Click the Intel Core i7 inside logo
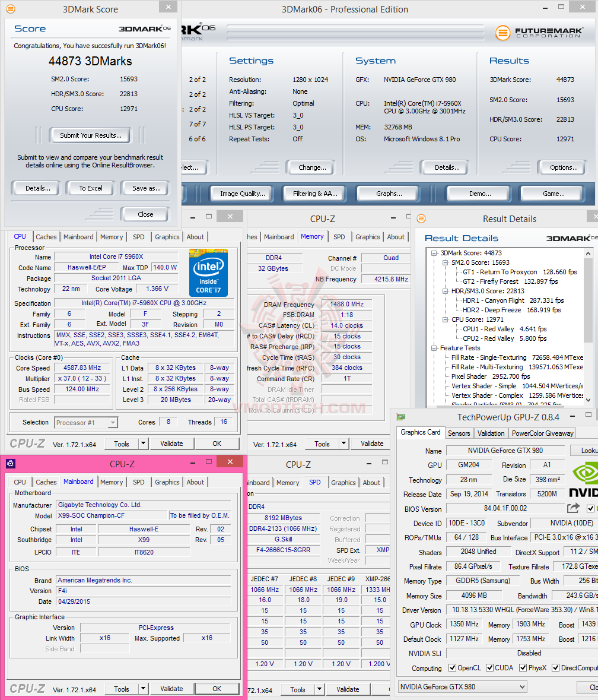598x700 pixels. [208, 273]
